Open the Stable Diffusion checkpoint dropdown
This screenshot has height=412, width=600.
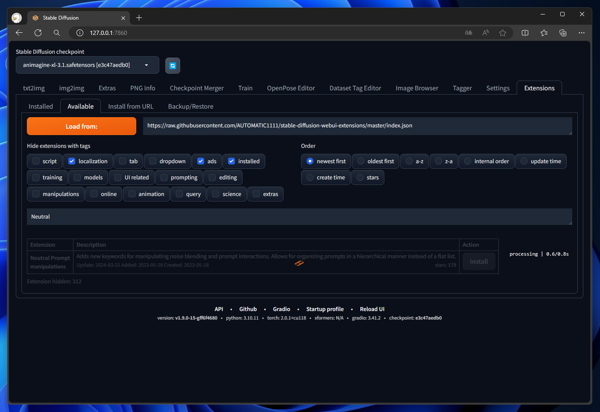click(x=87, y=65)
